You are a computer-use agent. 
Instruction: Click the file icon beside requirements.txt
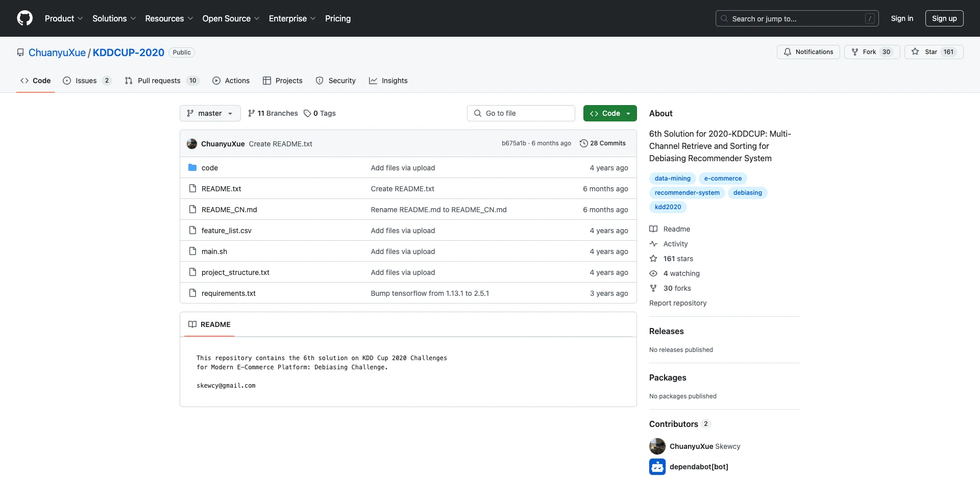(192, 293)
